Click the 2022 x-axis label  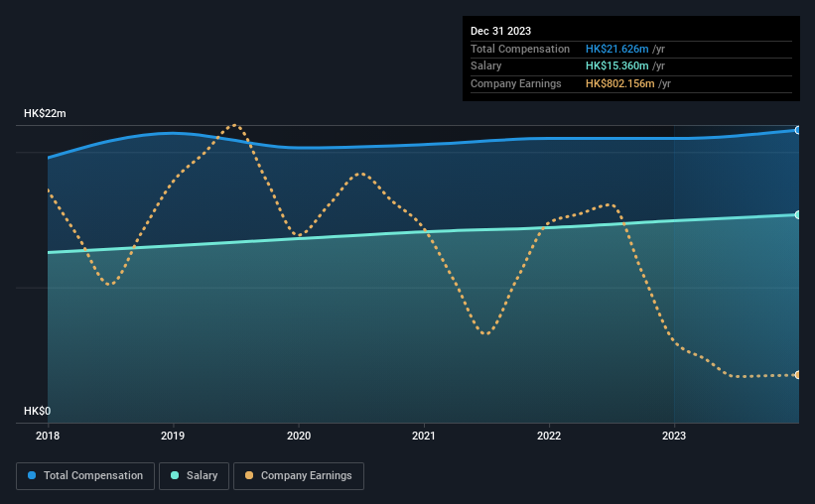point(549,436)
